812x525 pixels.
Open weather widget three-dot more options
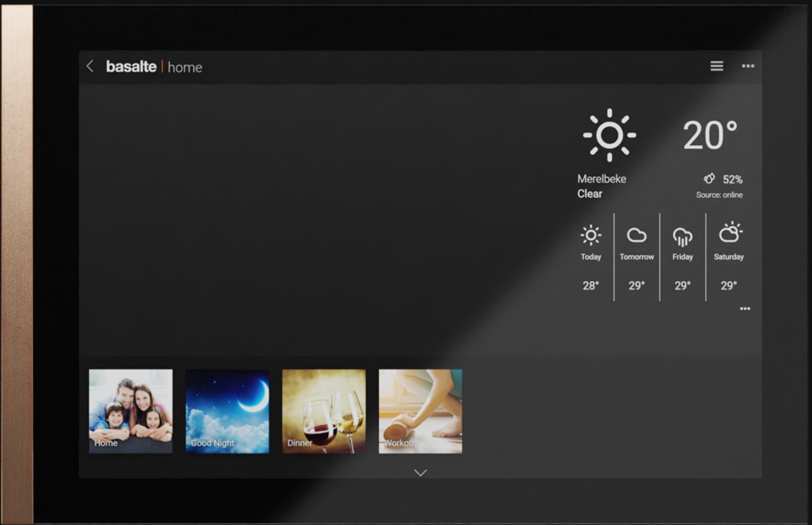click(745, 309)
